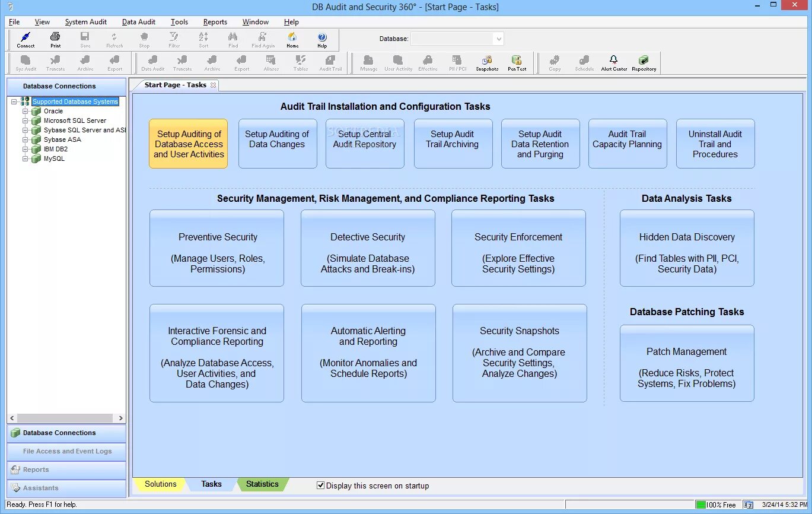Uncheck Display this screen on startup
The height and width of the screenshot is (514, 812).
[x=321, y=486]
